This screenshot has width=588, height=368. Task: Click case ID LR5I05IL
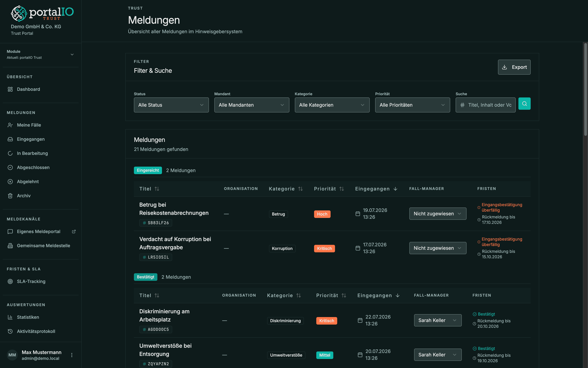[156, 257]
